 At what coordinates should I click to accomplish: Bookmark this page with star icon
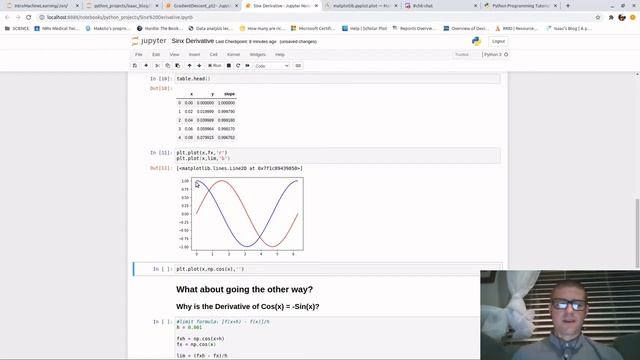tap(598, 18)
